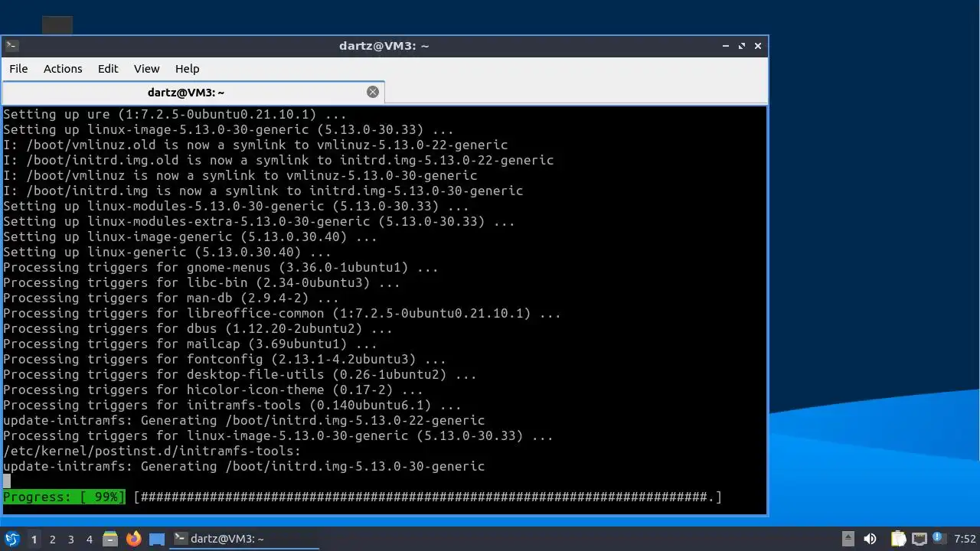Screen dimensions: 980x551
Task: Click 'Generating /boot/initrd.img-5.13.0-30-generic' line
Action: (243, 467)
